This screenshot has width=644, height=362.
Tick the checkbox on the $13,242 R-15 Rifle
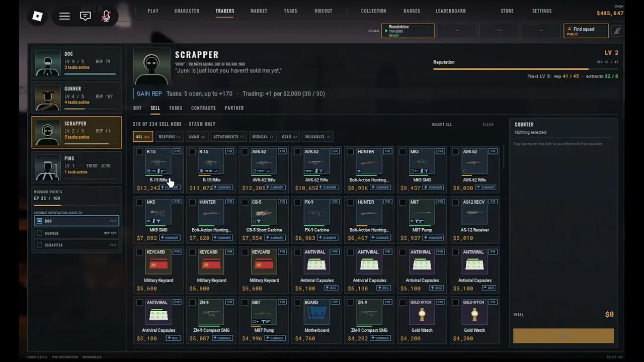pyautogui.click(x=139, y=152)
